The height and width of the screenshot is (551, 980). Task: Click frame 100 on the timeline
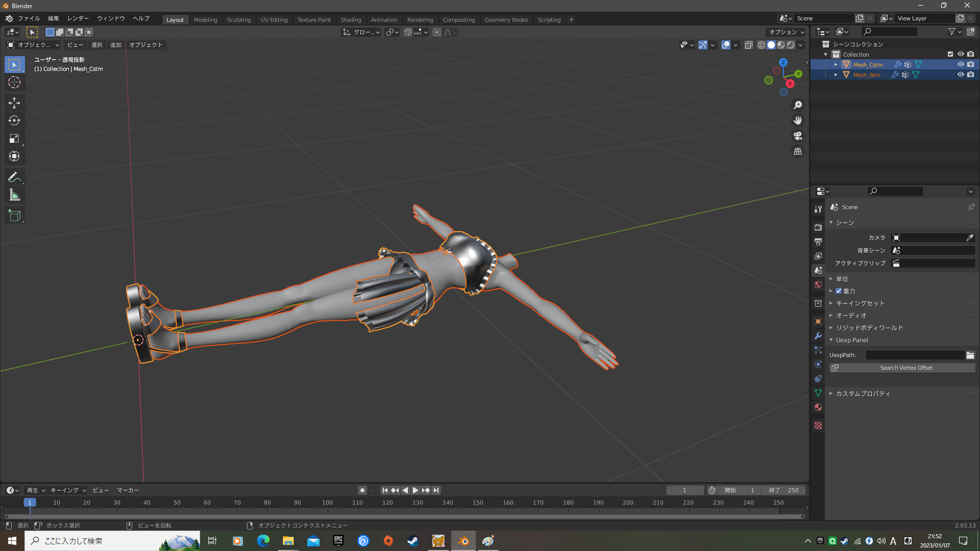[327, 503]
